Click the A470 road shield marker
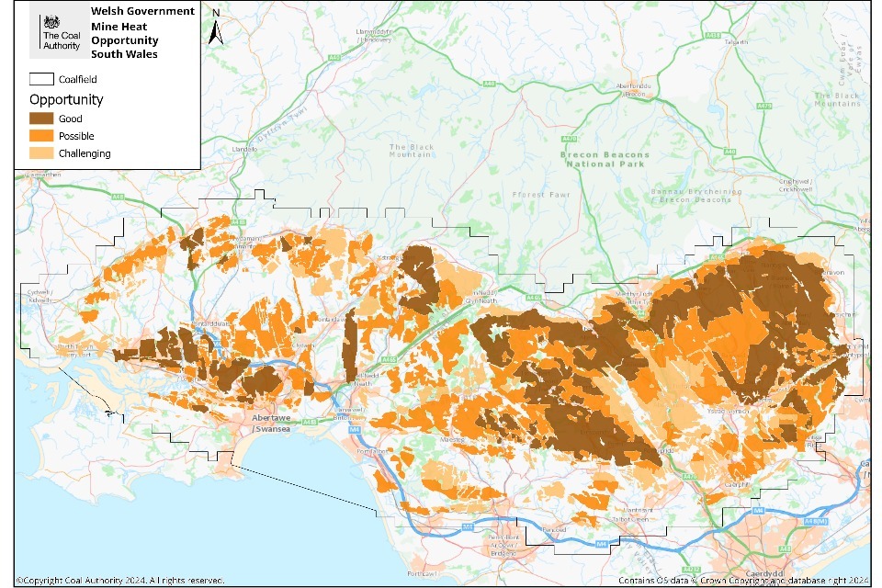Image resolution: width=882 pixels, height=588 pixels. click(x=570, y=139)
